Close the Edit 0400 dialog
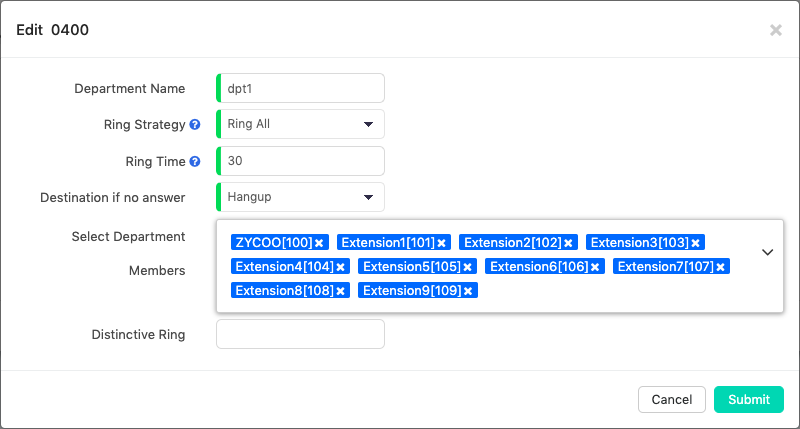 click(x=775, y=30)
